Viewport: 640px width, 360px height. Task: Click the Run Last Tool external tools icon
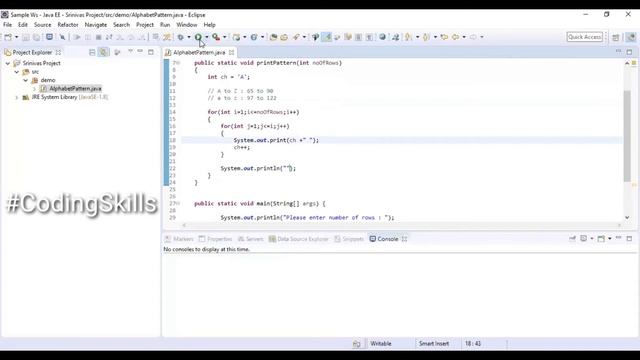[216, 37]
